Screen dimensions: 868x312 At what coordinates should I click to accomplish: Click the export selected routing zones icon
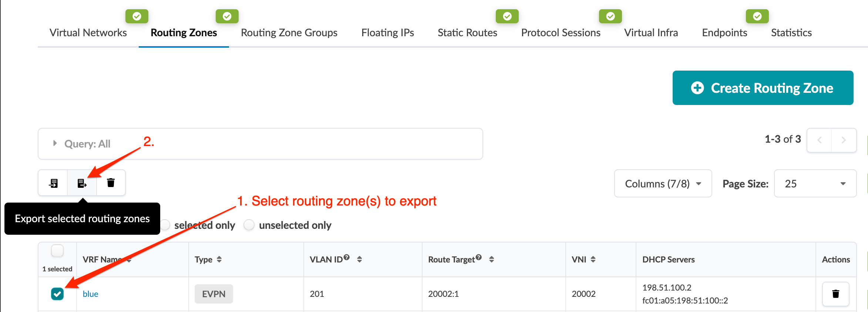82,183
